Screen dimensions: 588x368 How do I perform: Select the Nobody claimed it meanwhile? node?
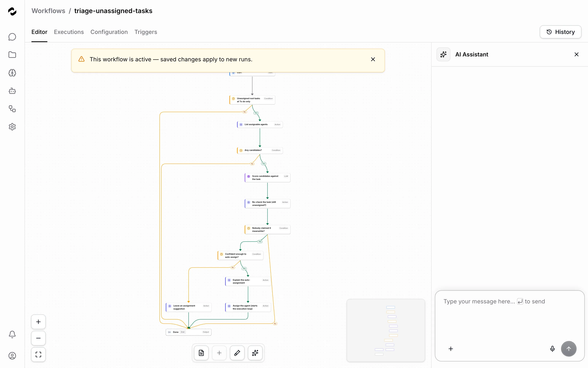tap(267, 230)
